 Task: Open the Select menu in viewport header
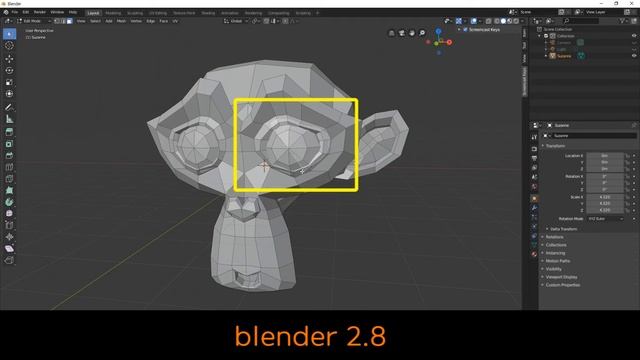coord(95,21)
